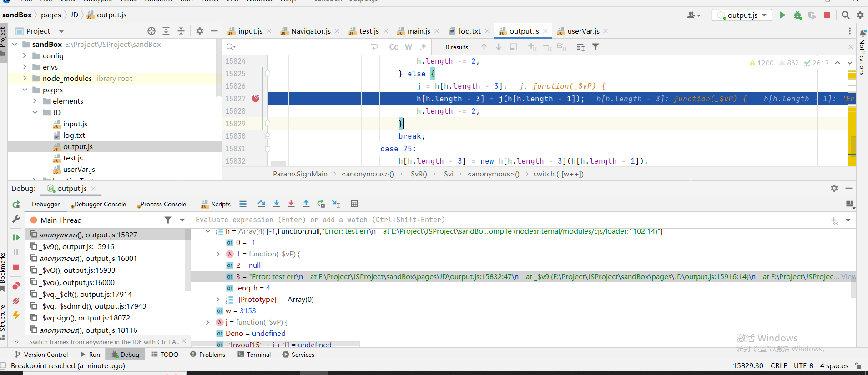Open the Debugger Console tab
The width and height of the screenshot is (868, 375).
pos(100,204)
